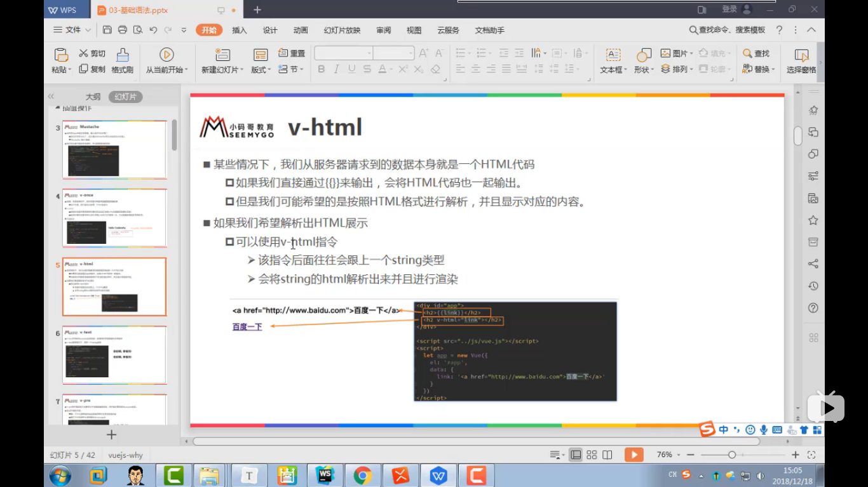
Task: Click the Print icon in quick toolbar
Action: coord(123,30)
